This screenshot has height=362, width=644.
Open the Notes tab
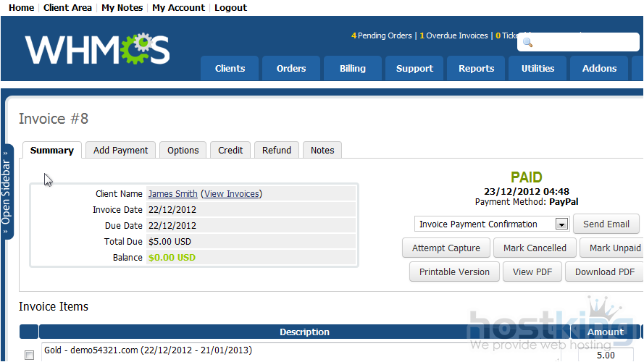(x=322, y=151)
